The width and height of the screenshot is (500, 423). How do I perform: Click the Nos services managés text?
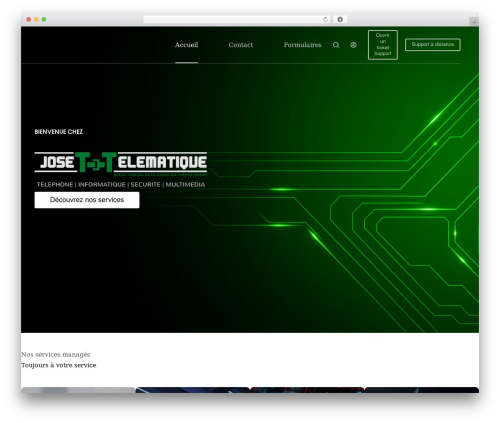[x=56, y=354]
